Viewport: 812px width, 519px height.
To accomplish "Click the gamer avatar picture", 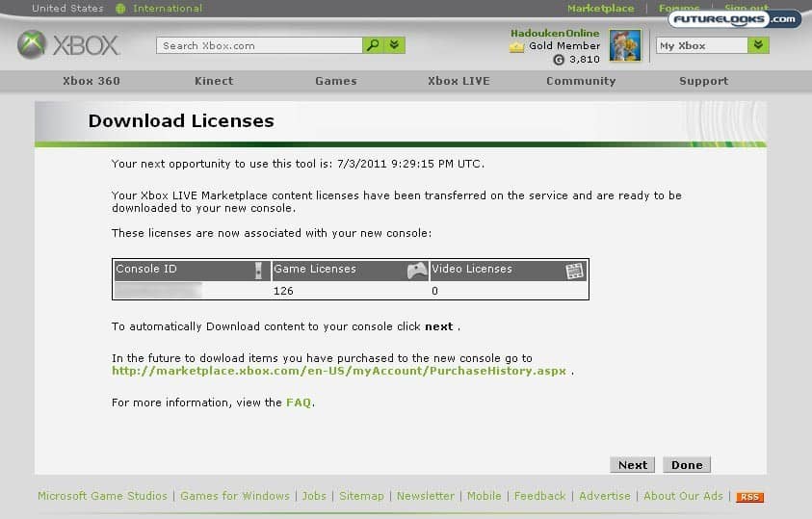I will 625,45.
